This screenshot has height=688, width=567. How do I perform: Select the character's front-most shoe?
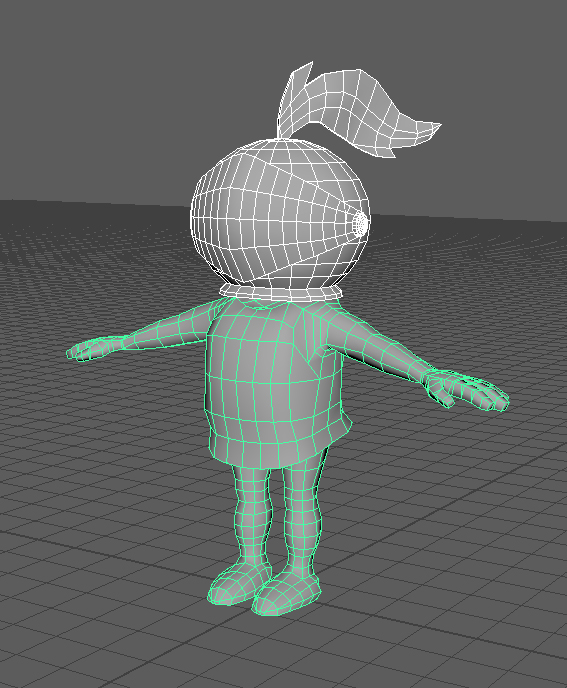285,595
